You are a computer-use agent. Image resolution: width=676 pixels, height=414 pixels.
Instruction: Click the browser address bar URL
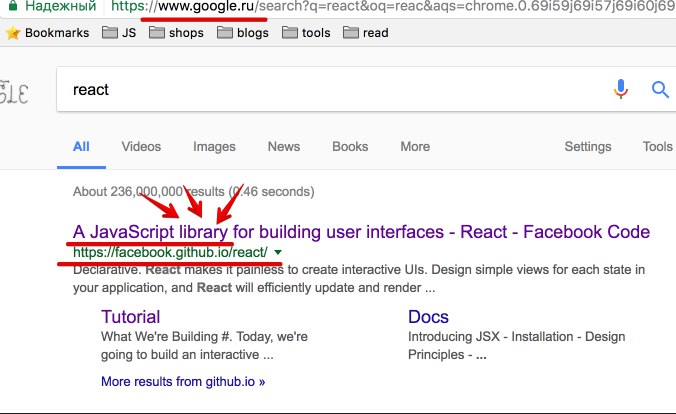(x=392, y=6)
